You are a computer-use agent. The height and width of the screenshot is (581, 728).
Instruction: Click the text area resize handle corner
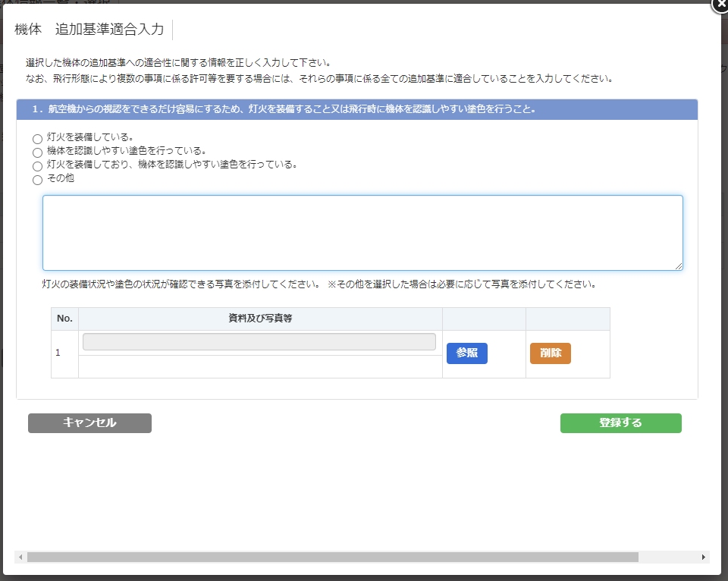point(679,266)
